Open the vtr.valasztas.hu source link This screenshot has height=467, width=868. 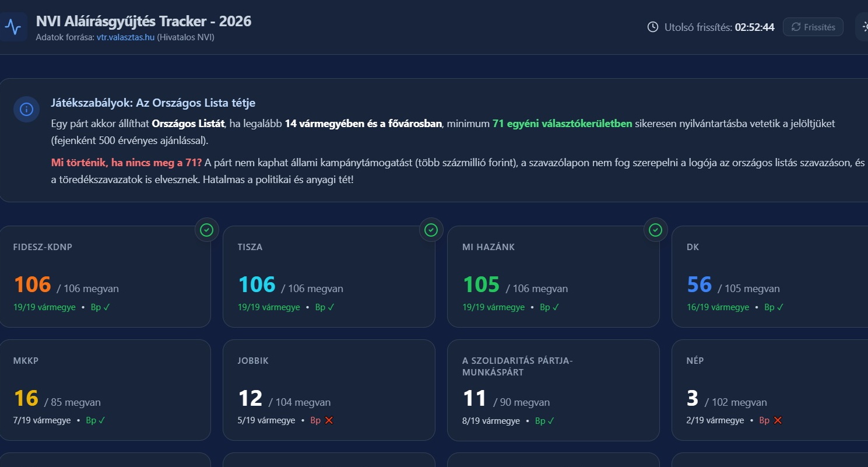pyautogui.click(x=125, y=37)
